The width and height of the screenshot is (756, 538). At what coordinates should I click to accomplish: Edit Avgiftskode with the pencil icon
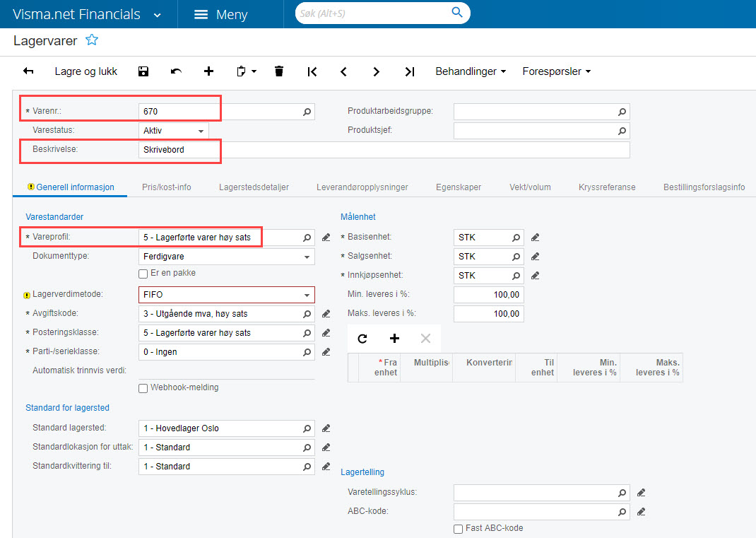(x=326, y=314)
